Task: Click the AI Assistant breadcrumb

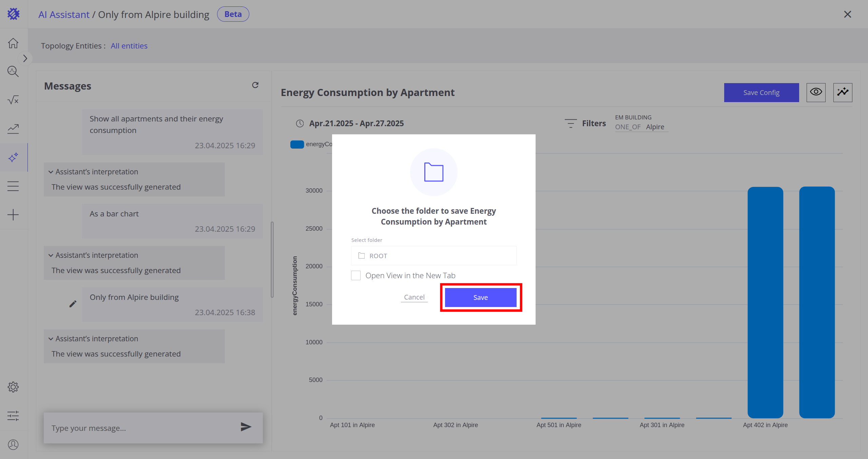Action: (x=64, y=15)
